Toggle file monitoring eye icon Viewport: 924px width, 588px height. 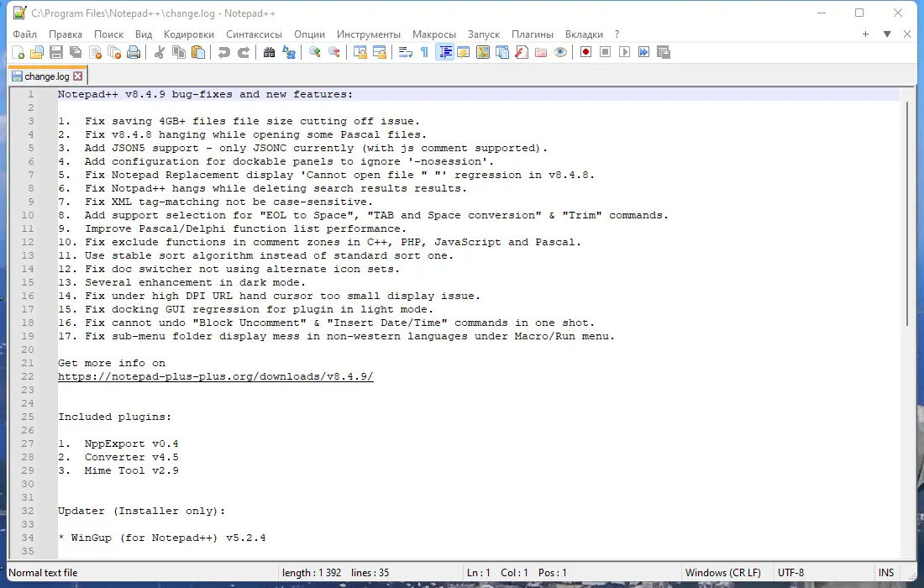560,52
